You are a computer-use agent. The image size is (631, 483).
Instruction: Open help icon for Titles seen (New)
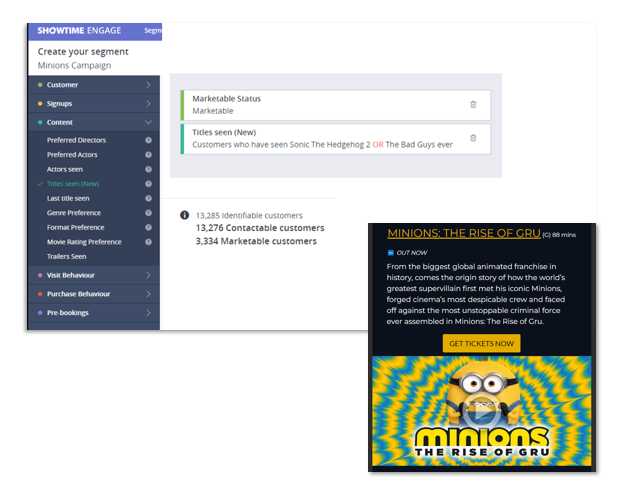point(148,184)
